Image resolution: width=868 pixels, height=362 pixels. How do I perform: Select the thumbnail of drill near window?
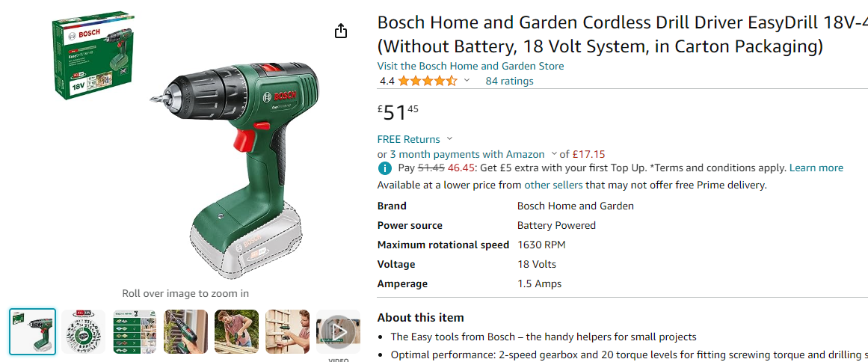pos(185,331)
